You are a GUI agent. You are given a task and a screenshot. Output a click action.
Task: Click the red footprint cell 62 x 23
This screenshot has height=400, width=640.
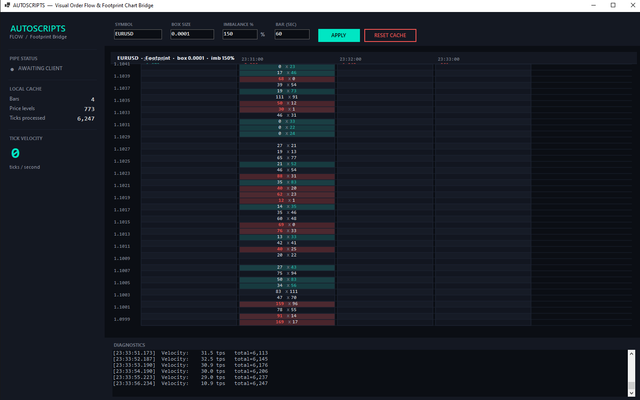pos(287,195)
